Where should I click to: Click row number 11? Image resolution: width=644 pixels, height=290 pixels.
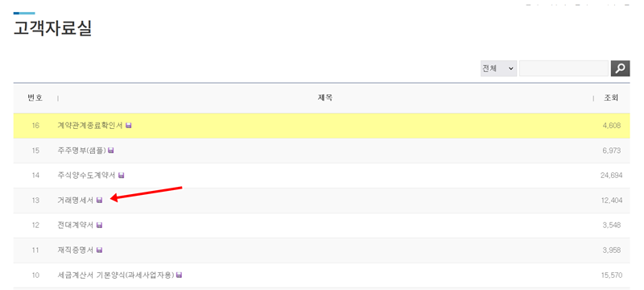coord(35,251)
